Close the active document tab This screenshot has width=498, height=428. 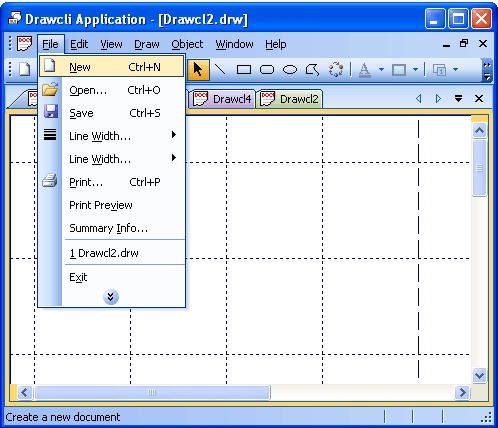[479, 98]
